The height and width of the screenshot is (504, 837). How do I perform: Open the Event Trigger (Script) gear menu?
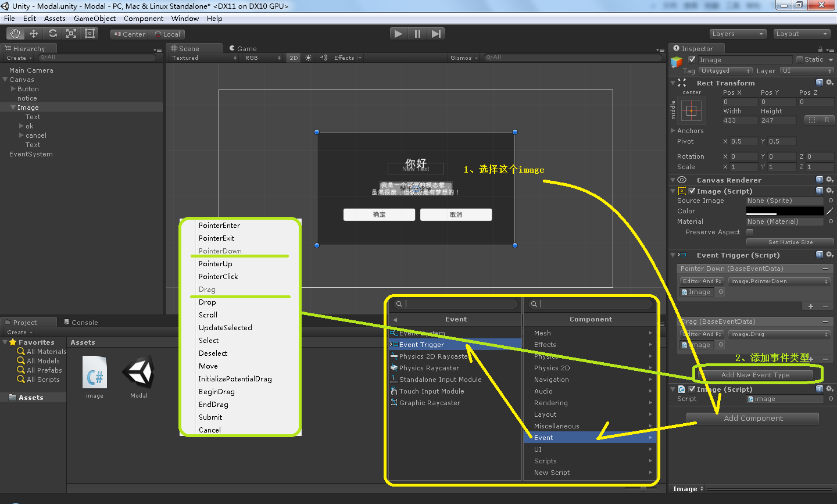[829, 255]
